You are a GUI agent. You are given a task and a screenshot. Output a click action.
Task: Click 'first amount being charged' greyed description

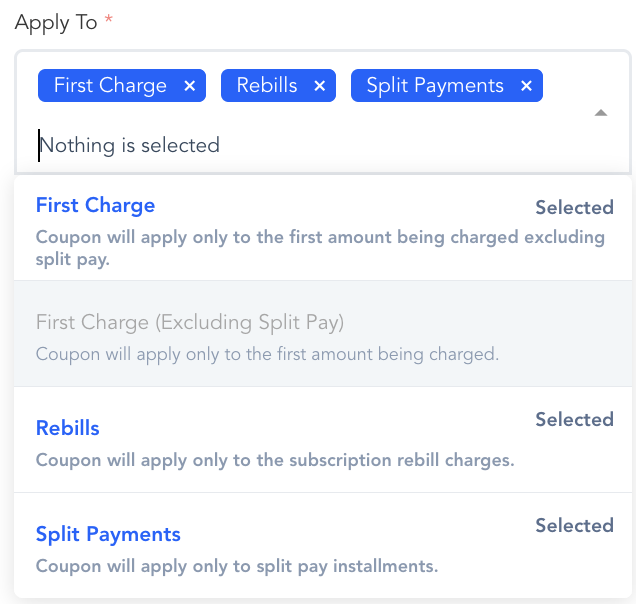tap(267, 354)
